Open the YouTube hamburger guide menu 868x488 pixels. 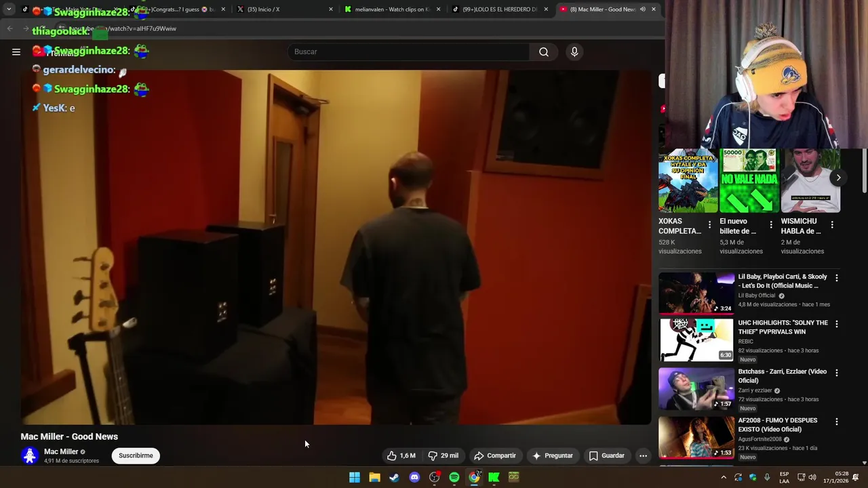click(16, 52)
